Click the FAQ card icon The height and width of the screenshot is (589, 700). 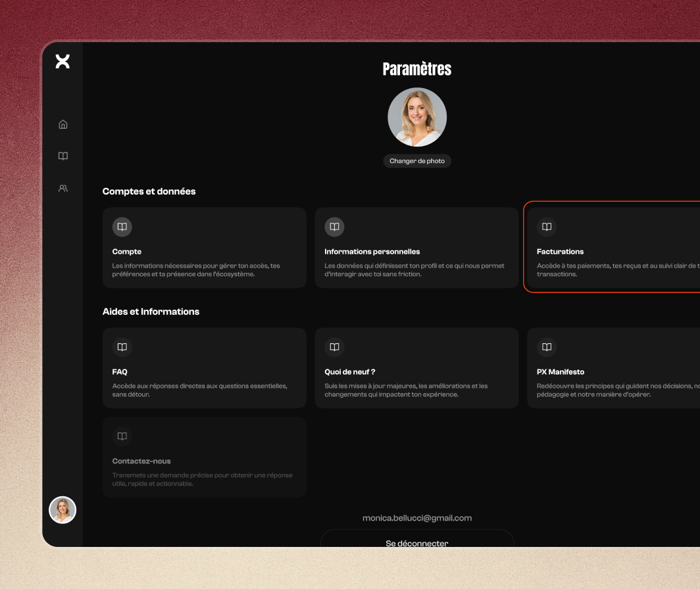[122, 347]
